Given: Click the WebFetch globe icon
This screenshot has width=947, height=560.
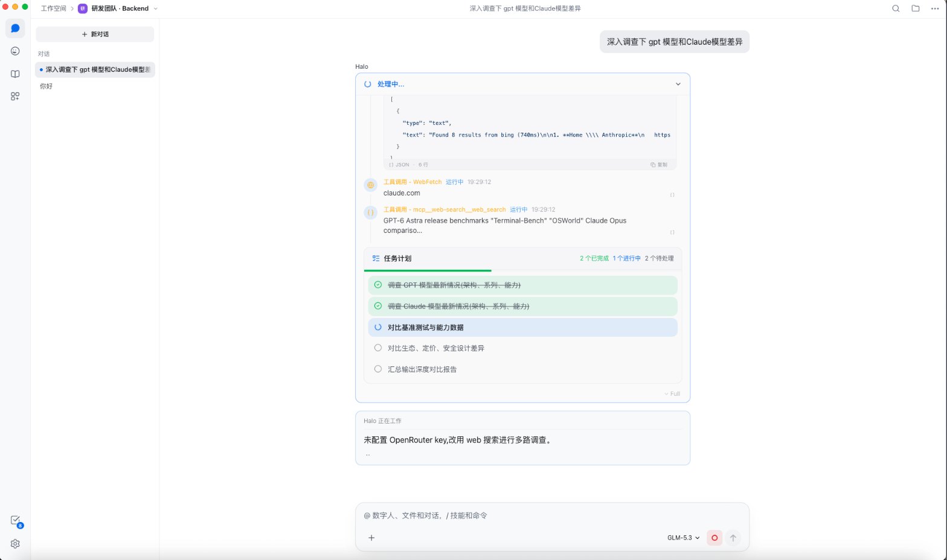Looking at the screenshot, I should click(x=371, y=185).
